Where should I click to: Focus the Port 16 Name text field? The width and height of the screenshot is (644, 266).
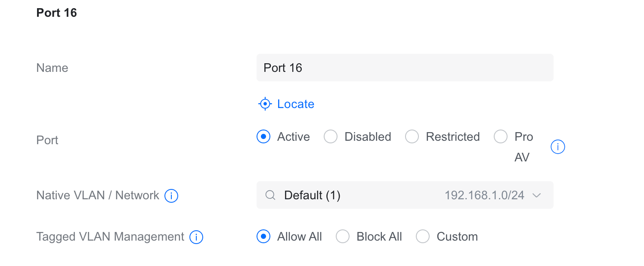pyautogui.click(x=405, y=68)
